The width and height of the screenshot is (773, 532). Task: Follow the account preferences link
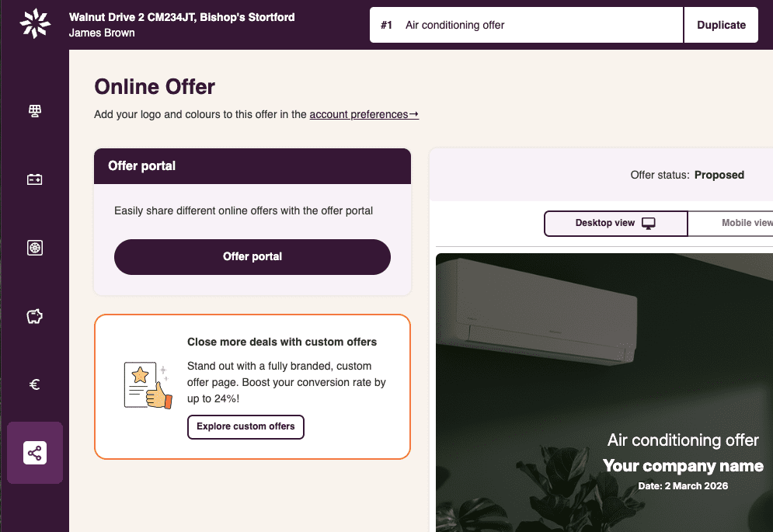(364, 115)
